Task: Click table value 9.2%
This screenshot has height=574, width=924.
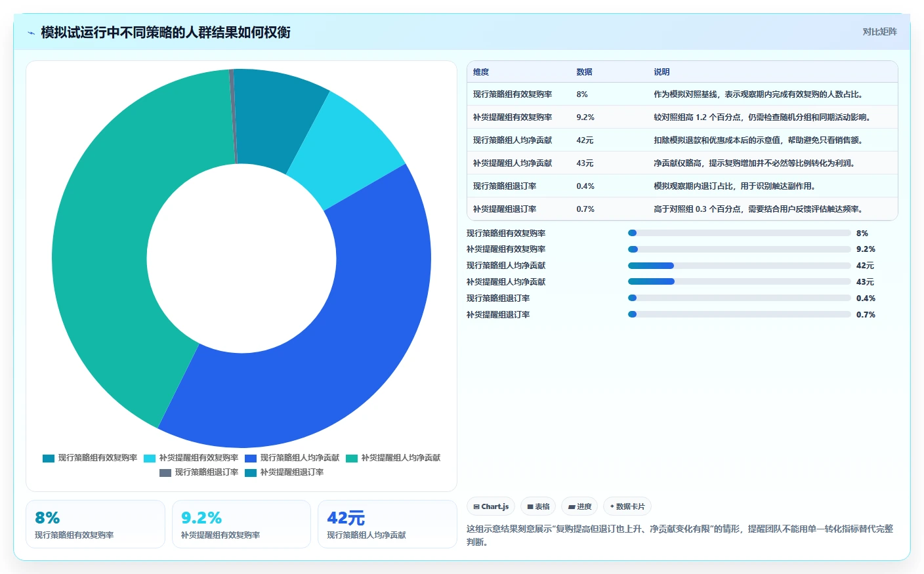Action: 585,117
